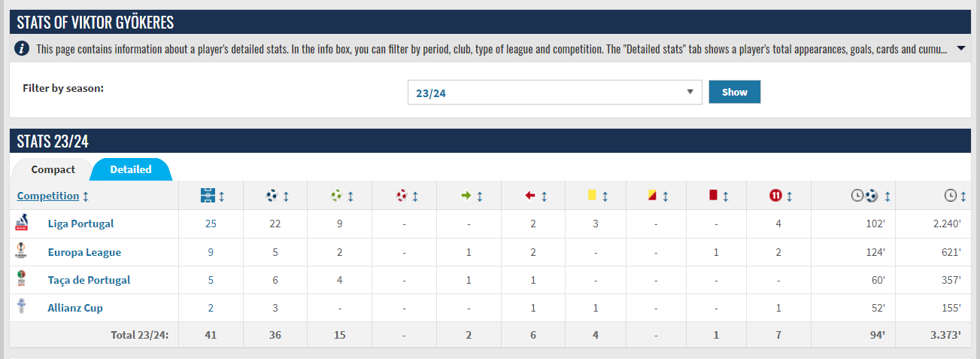Open the Liga Portugal competition link
This screenshot has width=980, height=359.
(x=80, y=224)
